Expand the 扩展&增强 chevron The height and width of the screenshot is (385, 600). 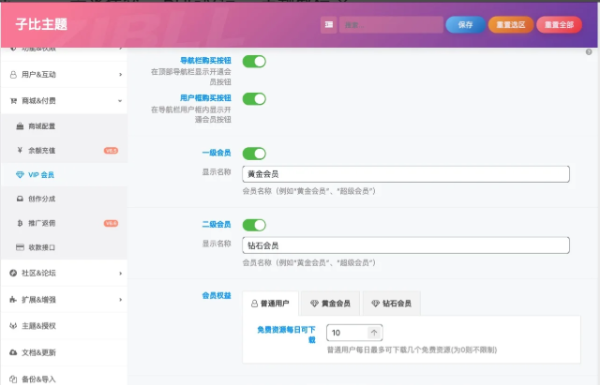point(120,300)
